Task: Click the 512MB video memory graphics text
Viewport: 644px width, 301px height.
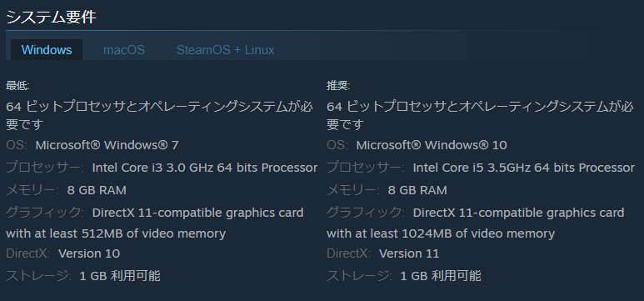Action: [x=155, y=223]
